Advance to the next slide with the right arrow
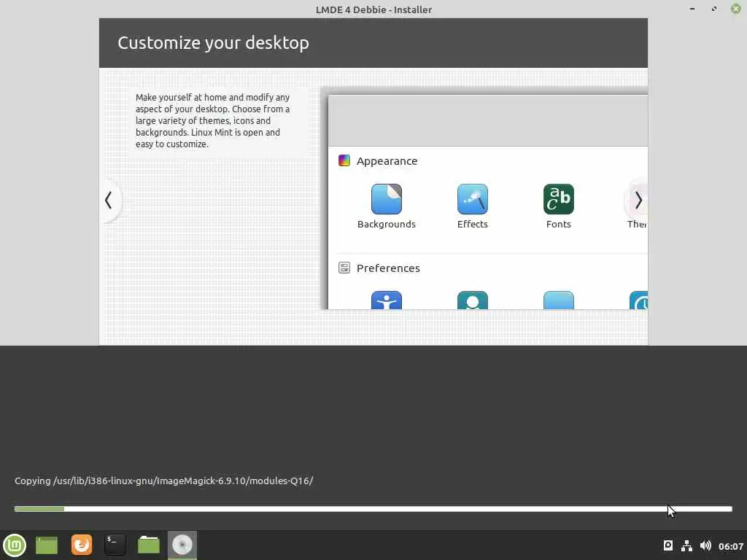Viewport: 747px width, 560px height. [638, 201]
